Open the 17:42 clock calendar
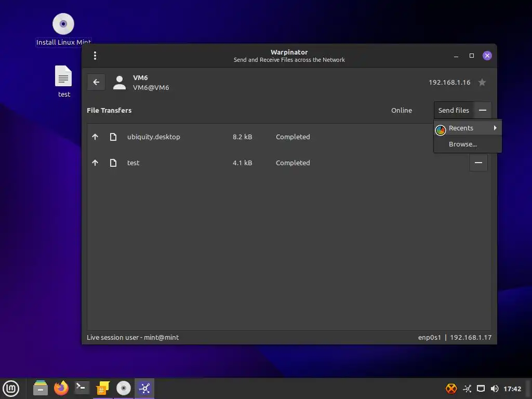This screenshot has height=399, width=532. pos(512,389)
